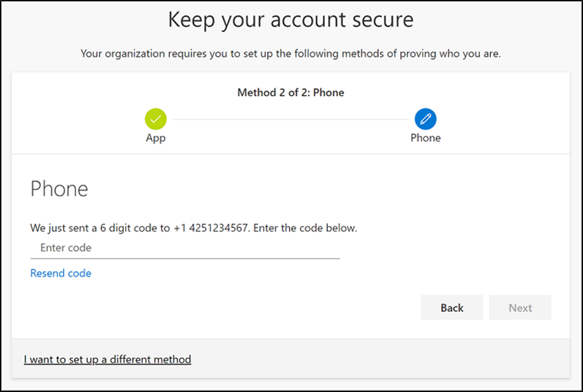Open 'I want to set up a different method'
Screen dimensions: 583x392
pos(107,359)
